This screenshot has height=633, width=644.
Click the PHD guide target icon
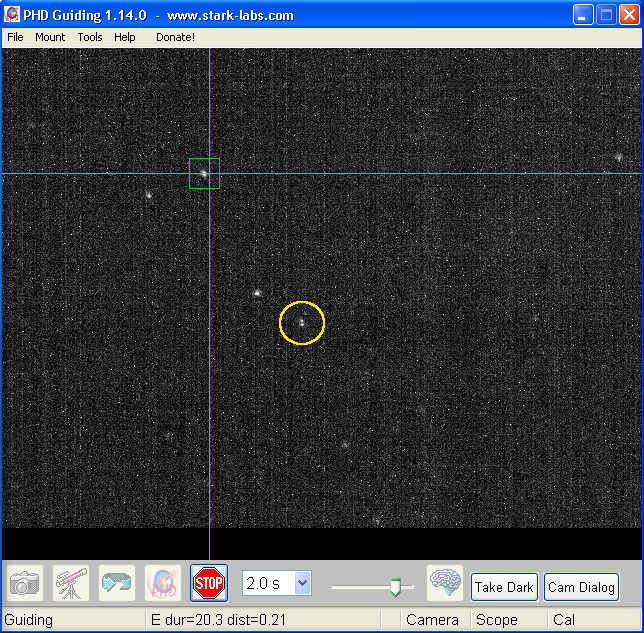(x=162, y=582)
